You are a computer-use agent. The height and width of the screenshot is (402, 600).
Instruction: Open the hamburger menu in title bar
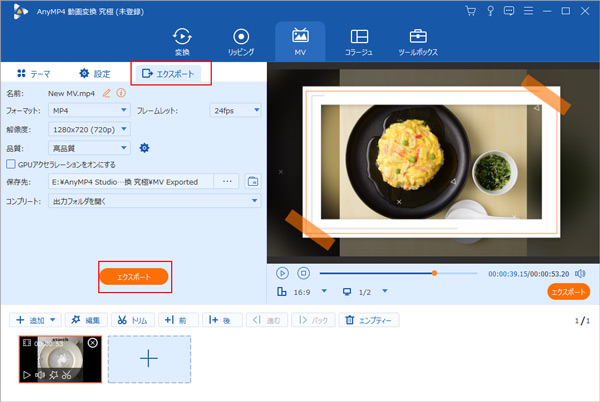(x=528, y=11)
